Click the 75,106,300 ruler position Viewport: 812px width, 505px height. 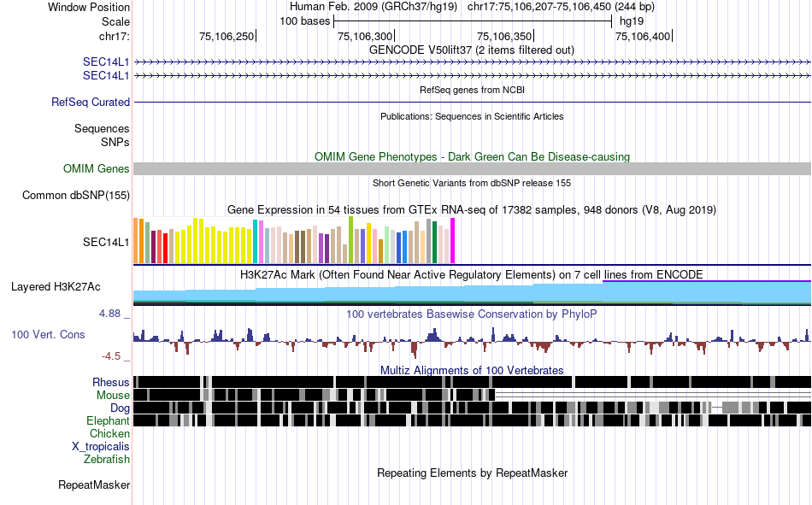[x=366, y=36]
